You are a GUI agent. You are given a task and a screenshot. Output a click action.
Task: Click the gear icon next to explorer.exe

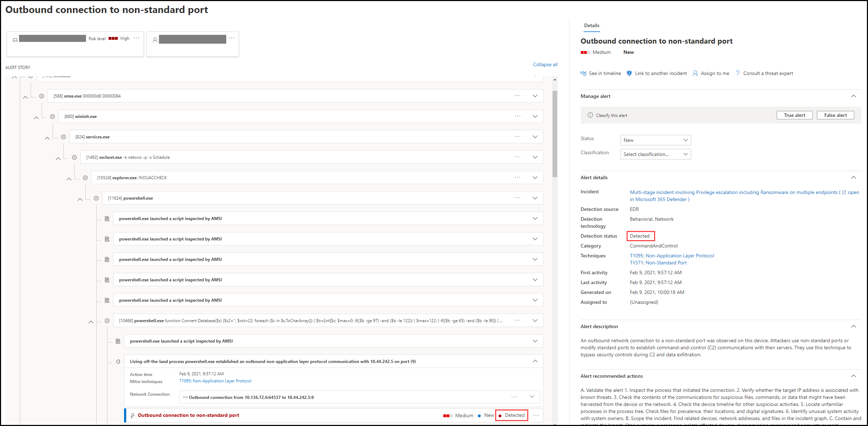tap(85, 178)
